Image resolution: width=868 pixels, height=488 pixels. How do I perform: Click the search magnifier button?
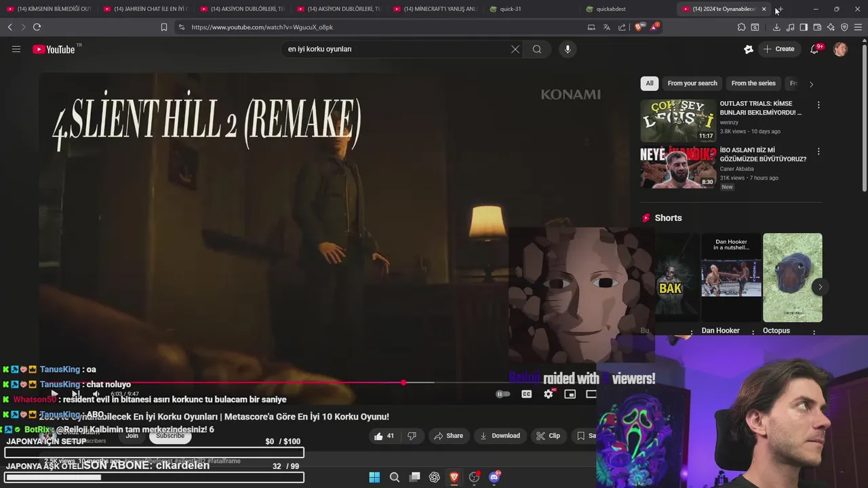[x=537, y=49]
